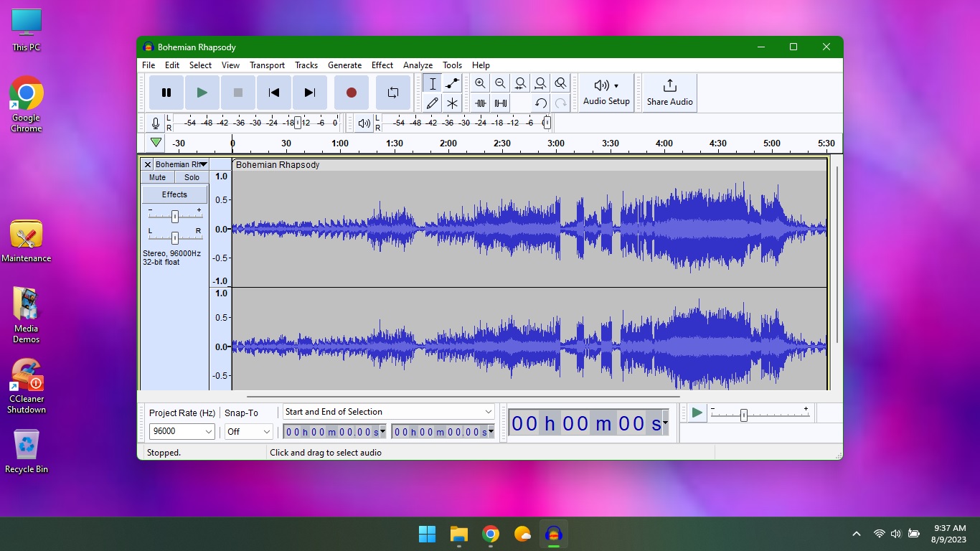Open Google Chrome from the taskbar

tap(491, 534)
